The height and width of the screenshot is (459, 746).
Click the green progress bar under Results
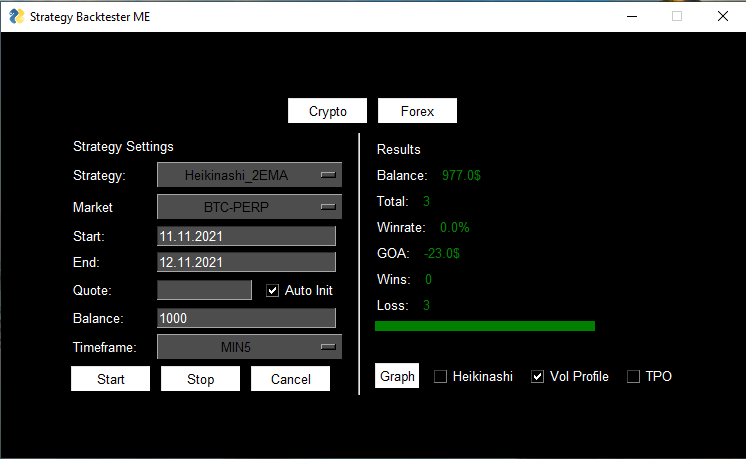coord(484,326)
